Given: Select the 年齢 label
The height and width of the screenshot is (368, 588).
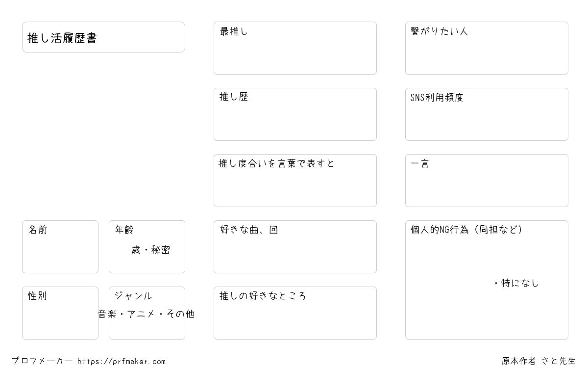Looking at the screenshot, I should pyautogui.click(x=124, y=230).
